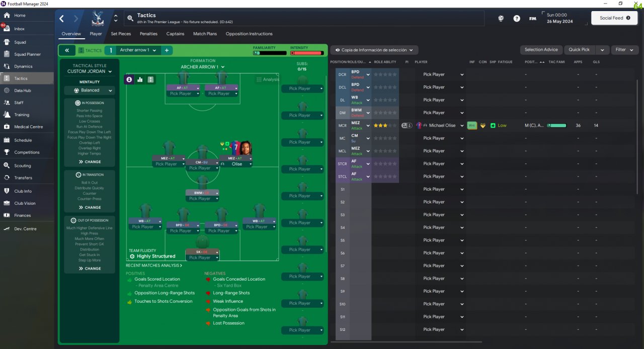Click the Crystal Palace club badge

pos(98,19)
